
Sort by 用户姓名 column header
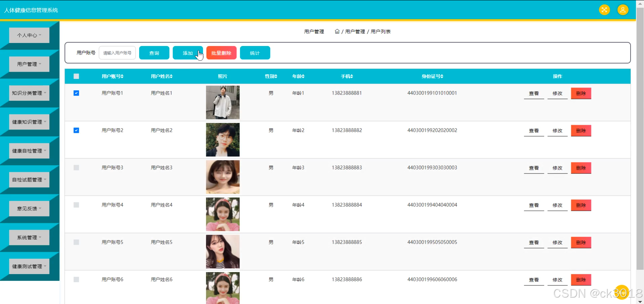(x=162, y=77)
